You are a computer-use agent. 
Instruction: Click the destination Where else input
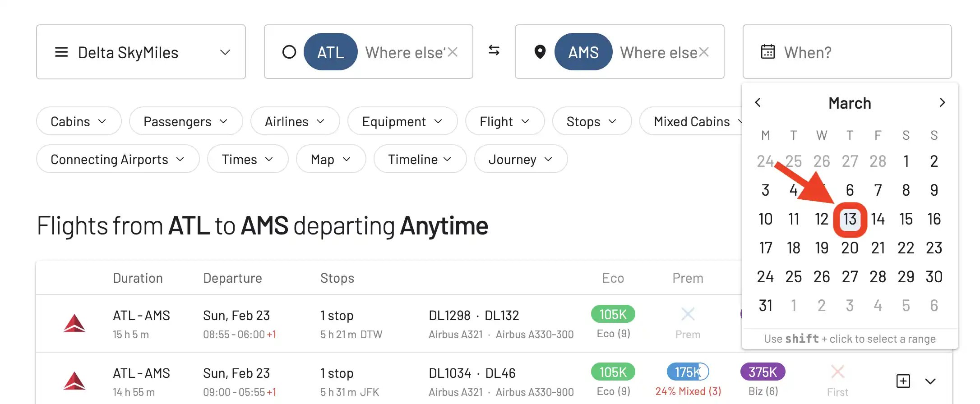tap(658, 52)
